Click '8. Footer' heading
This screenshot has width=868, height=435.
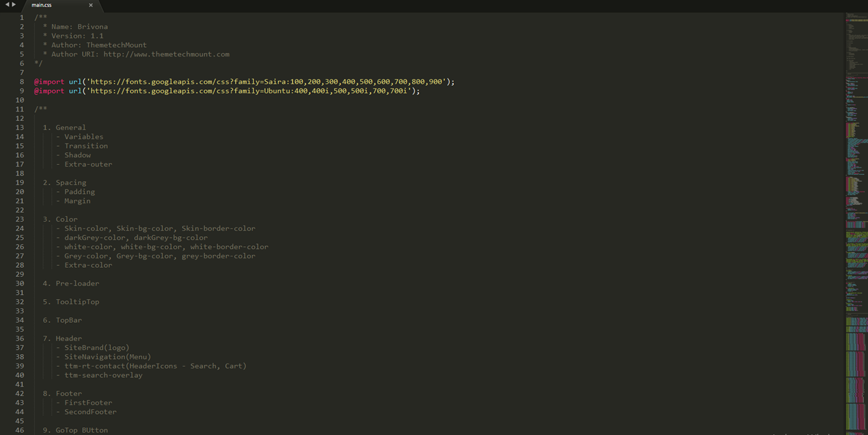62,394
